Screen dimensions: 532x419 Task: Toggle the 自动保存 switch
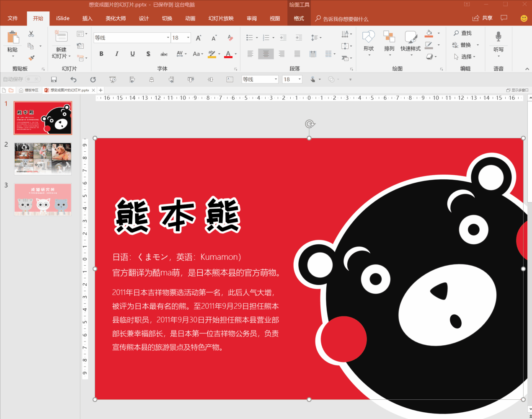pos(33,79)
